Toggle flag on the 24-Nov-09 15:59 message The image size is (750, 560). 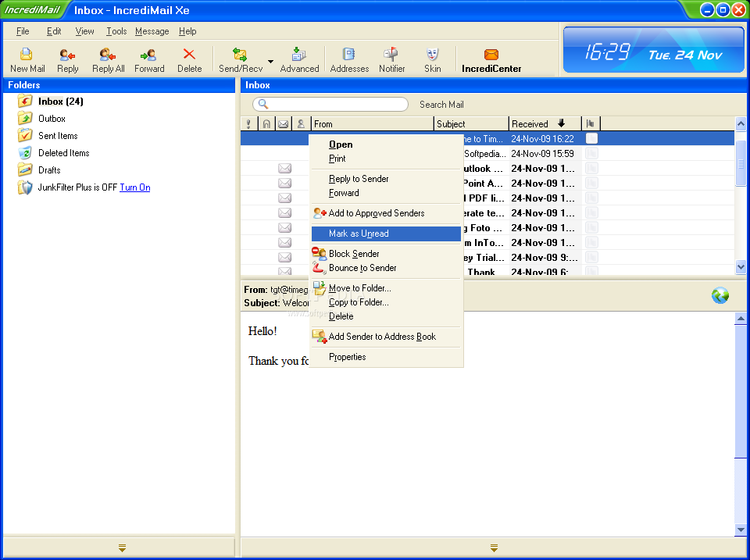click(591, 154)
